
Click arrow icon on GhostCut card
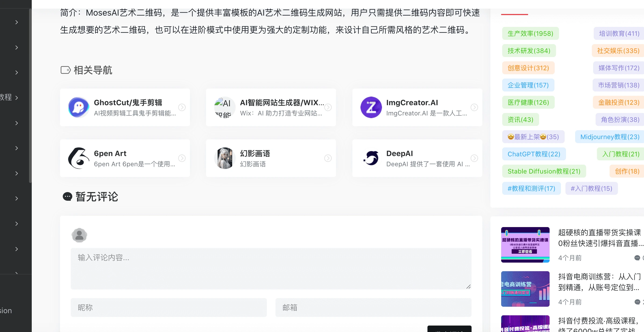[x=182, y=107]
